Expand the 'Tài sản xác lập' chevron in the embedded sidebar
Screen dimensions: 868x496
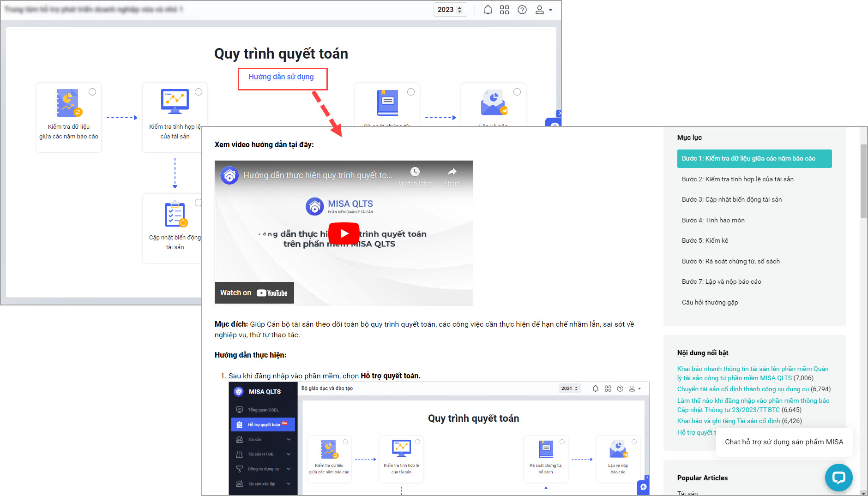[289, 484]
